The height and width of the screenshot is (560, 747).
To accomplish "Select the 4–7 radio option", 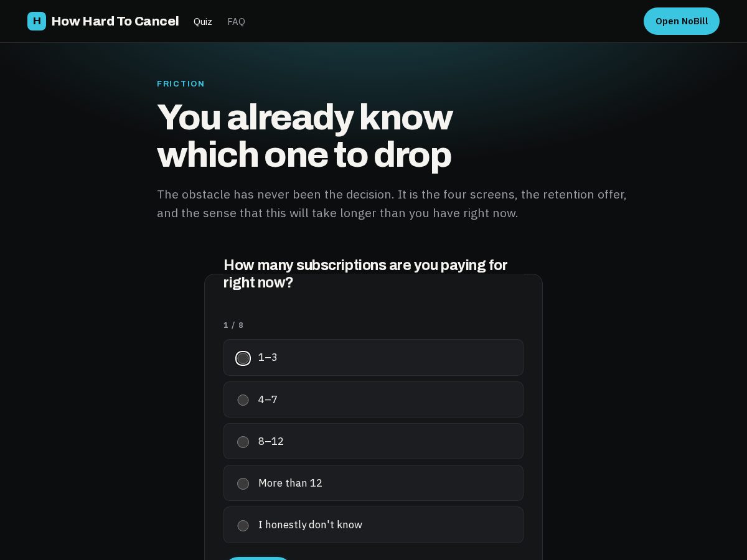I will [374, 399].
